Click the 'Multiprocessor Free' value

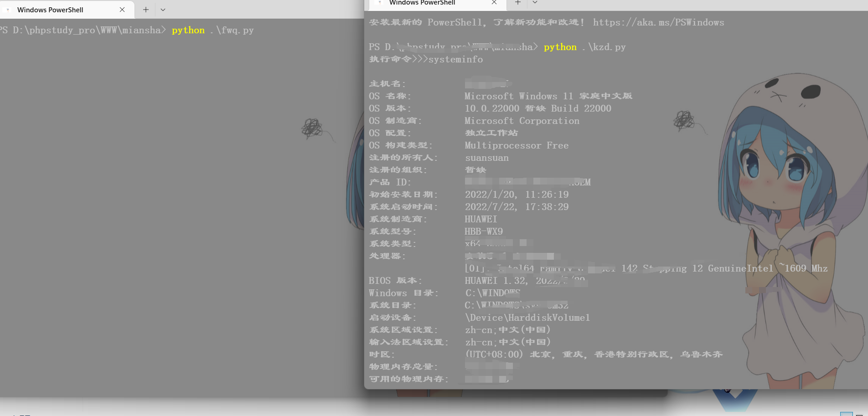point(517,145)
